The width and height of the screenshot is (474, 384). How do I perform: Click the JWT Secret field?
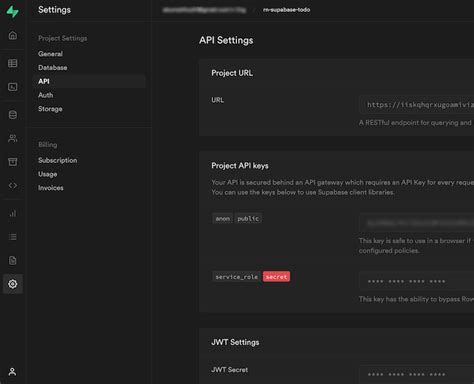tap(417, 374)
